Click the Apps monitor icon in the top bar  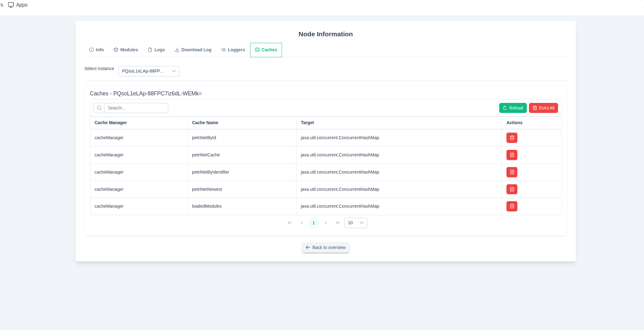click(11, 5)
